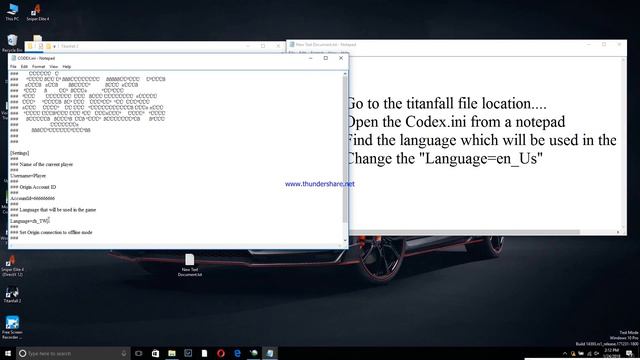Close the CODEX.ini Notepad window

341,58
